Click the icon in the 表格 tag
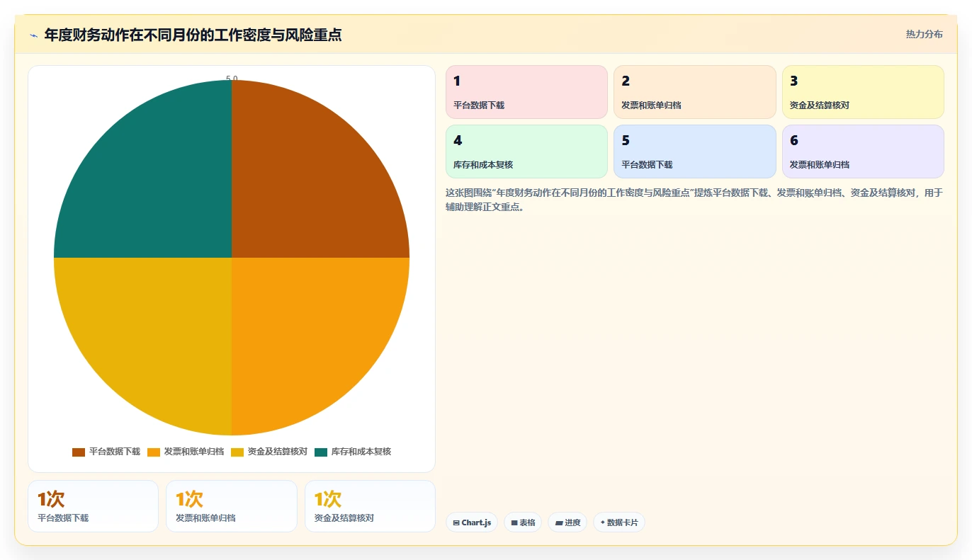Image resolution: width=972 pixels, height=560 pixels. pos(514,523)
